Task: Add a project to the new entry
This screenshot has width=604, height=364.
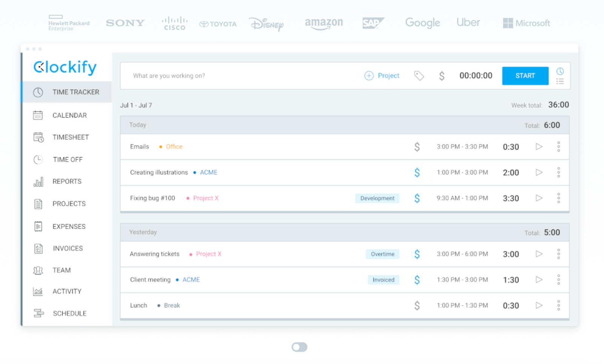Action: click(382, 76)
